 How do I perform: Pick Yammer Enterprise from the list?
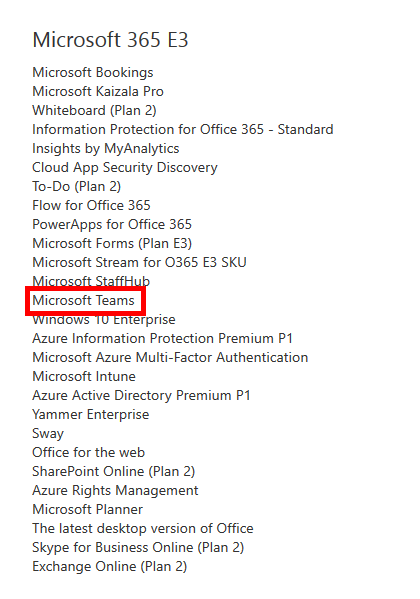click(x=91, y=415)
